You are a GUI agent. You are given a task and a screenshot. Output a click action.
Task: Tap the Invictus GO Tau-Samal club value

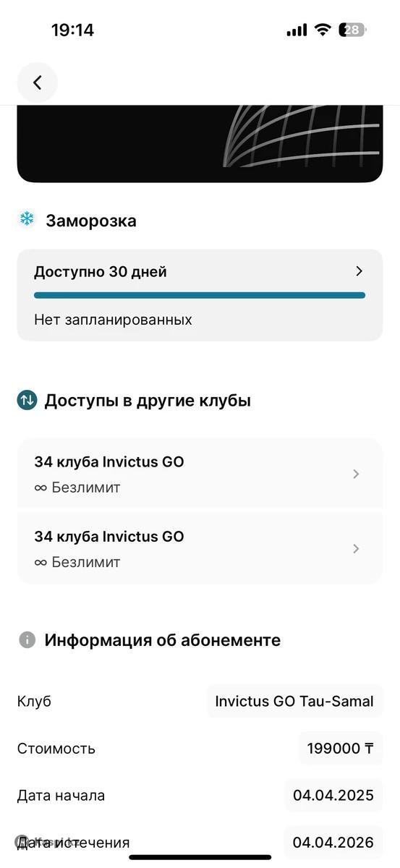tap(294, 701)
